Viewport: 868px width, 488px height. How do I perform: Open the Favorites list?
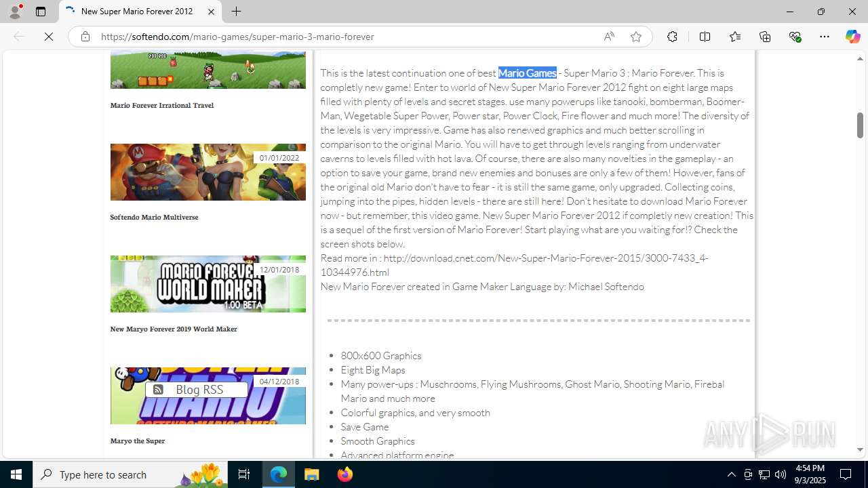click(735, 37)
